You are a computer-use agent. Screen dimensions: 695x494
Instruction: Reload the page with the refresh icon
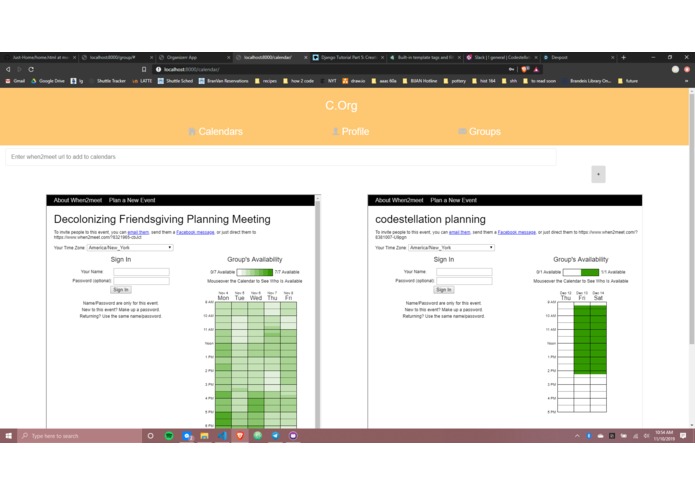(x=31, y=70)
